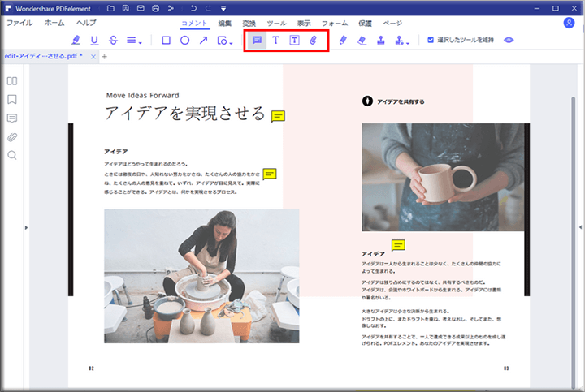Expand the right side panel arrow
The image size is (585, 392).
[580, 227]
